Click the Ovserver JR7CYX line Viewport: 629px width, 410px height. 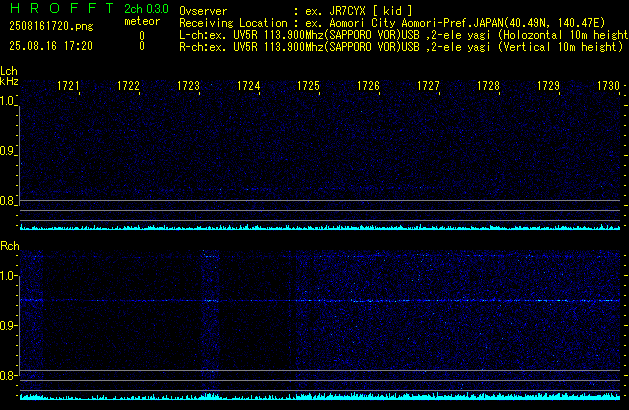point(296,11)
